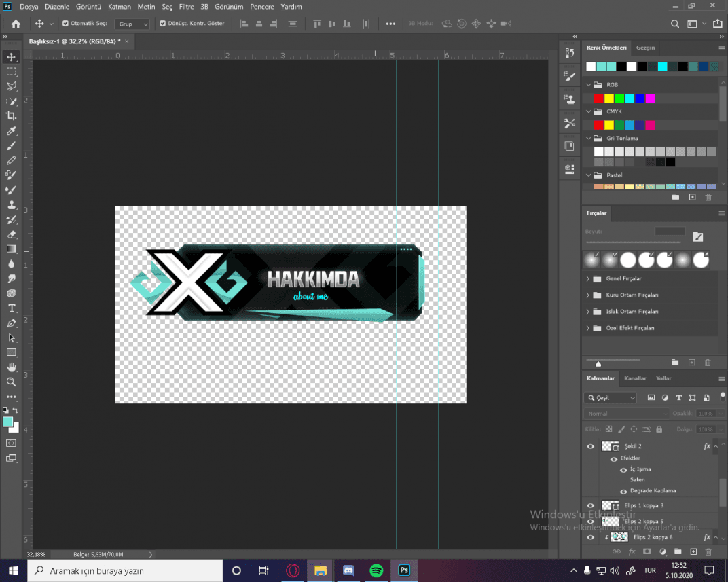Select the Eyedropper tool
This screenshot has width=728, height=582.
[x=11, y=131]
